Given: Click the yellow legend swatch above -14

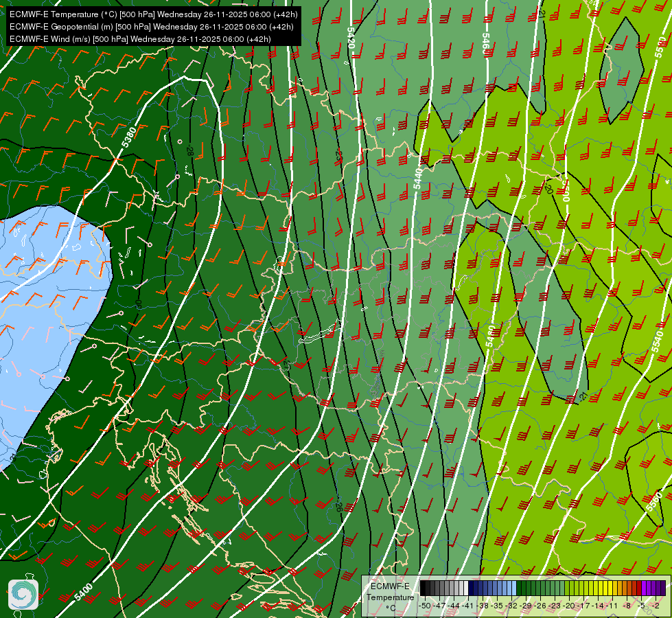Looking at the screenshot, I should [x=601, y=588].
